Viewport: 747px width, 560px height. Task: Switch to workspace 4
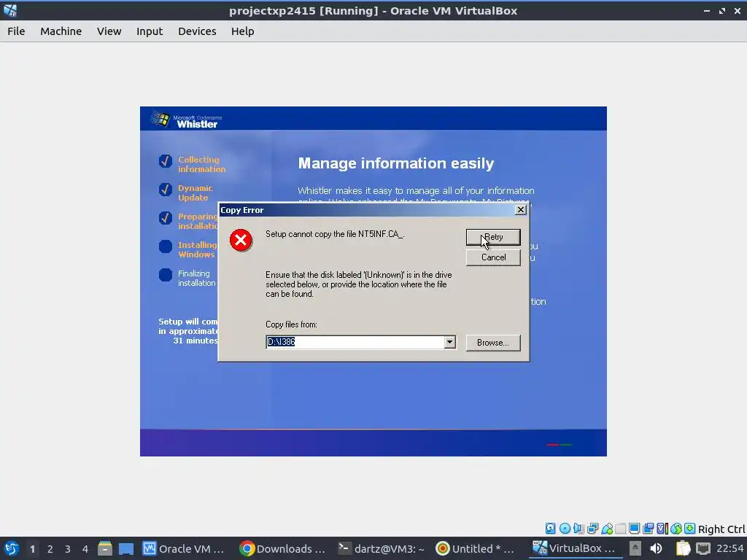85,549
